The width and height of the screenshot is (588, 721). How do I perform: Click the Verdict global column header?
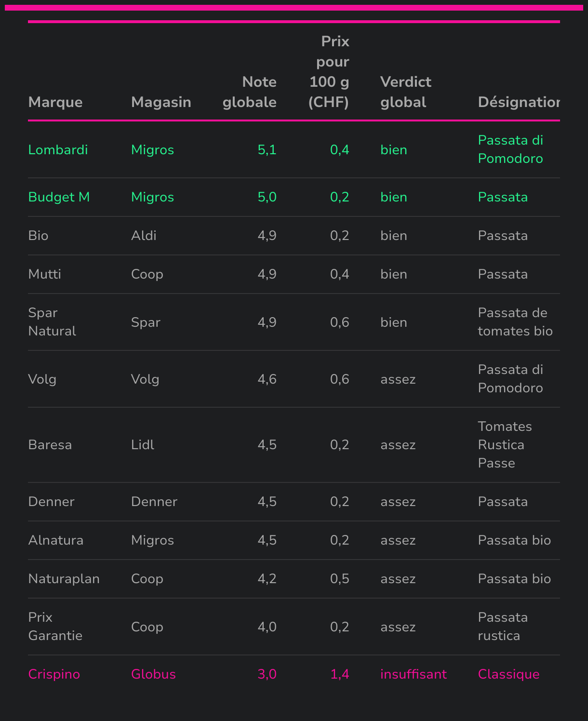(x=406, y=92)
